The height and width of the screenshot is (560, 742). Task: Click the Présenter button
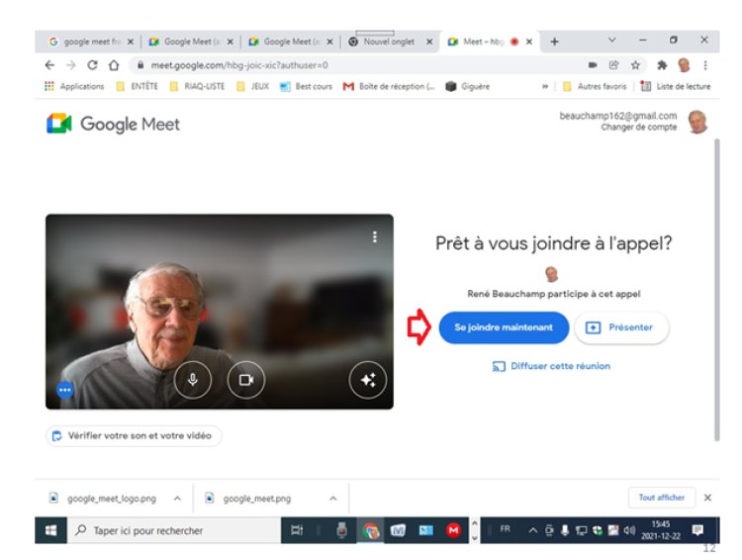[621, 327]
